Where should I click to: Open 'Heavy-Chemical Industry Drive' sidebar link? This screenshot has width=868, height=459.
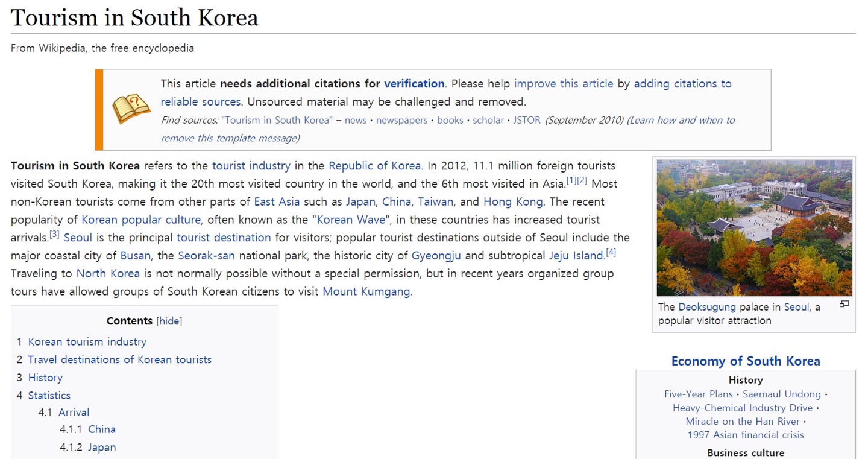tap(743, 408)
